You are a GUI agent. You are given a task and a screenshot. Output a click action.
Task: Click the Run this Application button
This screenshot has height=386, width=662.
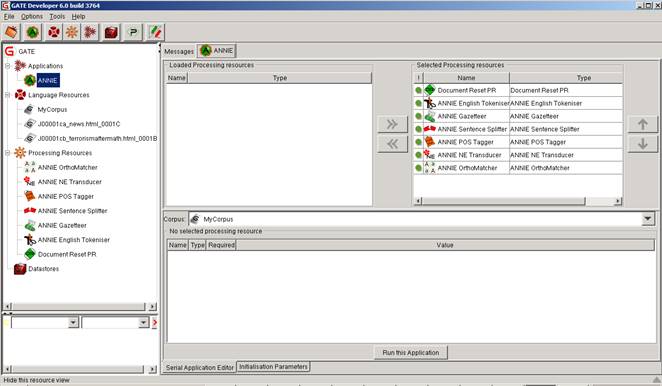411,353
